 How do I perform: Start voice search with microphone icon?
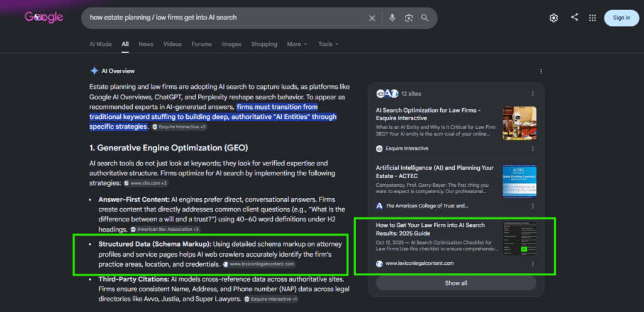coord(392,18)
